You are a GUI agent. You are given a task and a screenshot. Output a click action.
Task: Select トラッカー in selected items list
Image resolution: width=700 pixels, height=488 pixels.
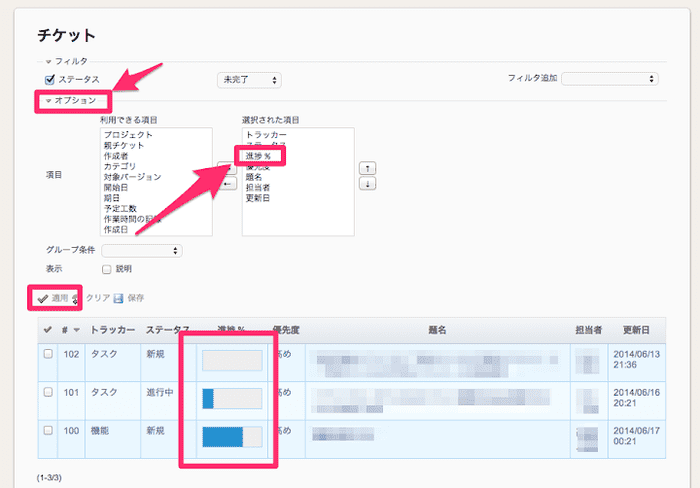coord(266,135)
